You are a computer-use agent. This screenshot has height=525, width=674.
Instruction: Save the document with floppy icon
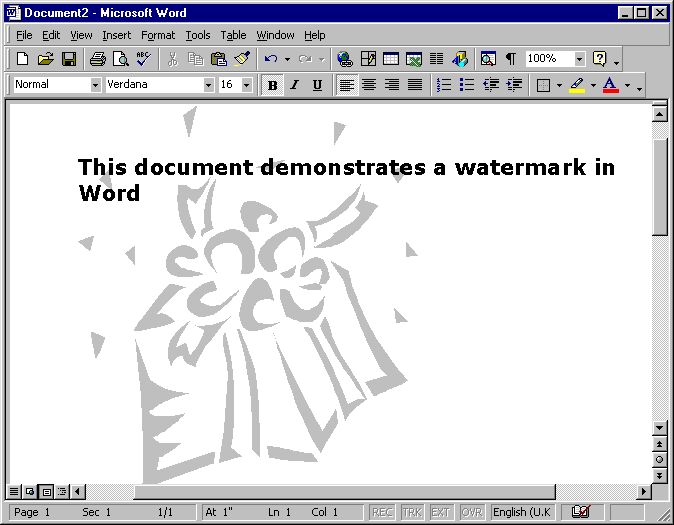[x=69, y=58]
